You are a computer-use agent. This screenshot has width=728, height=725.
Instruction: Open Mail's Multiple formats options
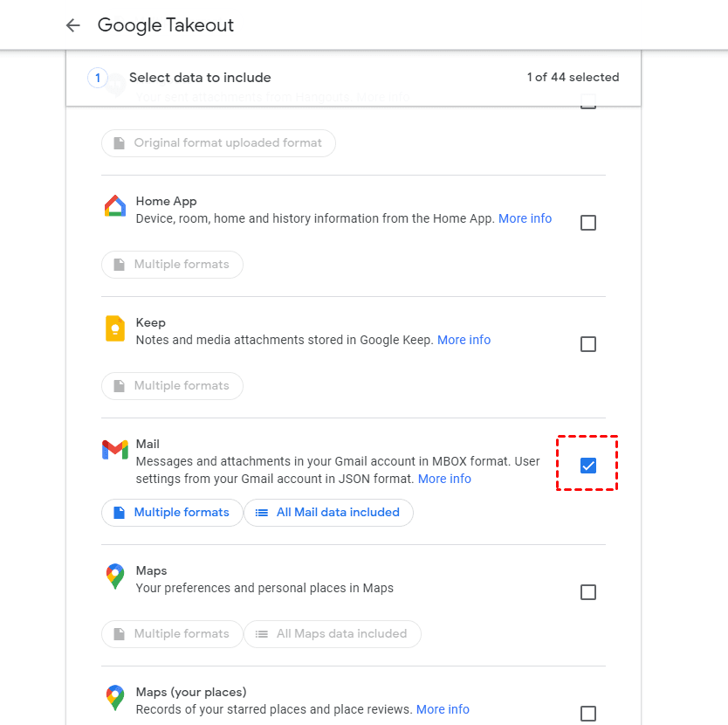click(x=171, y=513)
